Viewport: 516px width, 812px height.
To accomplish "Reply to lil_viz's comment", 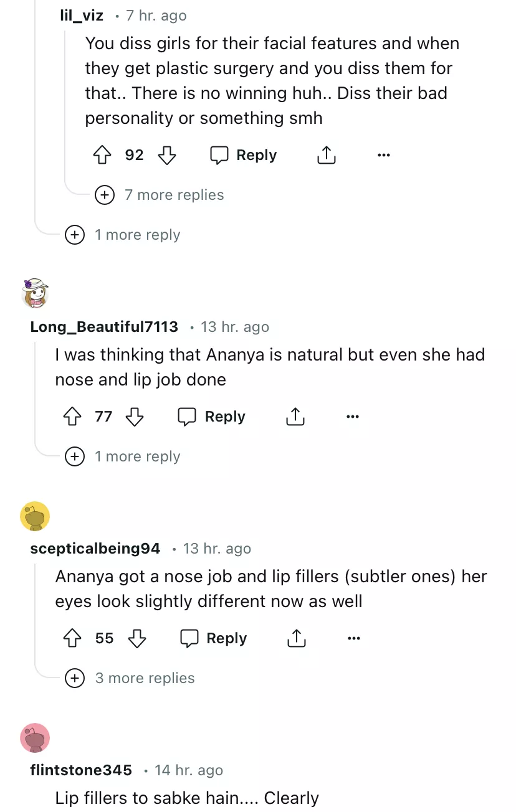I will coord(244,156).
